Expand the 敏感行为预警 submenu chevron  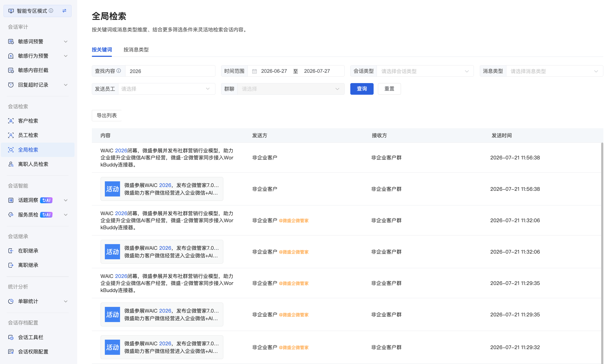coord(66,56)
